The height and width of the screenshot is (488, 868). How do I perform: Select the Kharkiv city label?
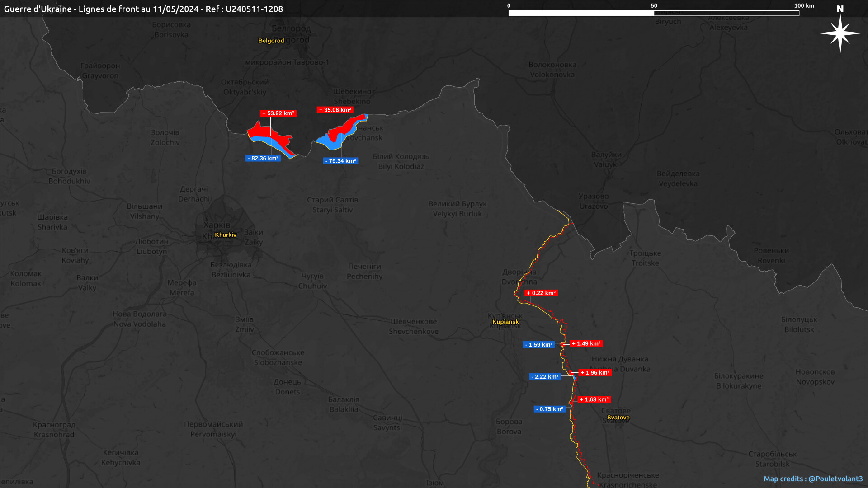coord(225,235)
